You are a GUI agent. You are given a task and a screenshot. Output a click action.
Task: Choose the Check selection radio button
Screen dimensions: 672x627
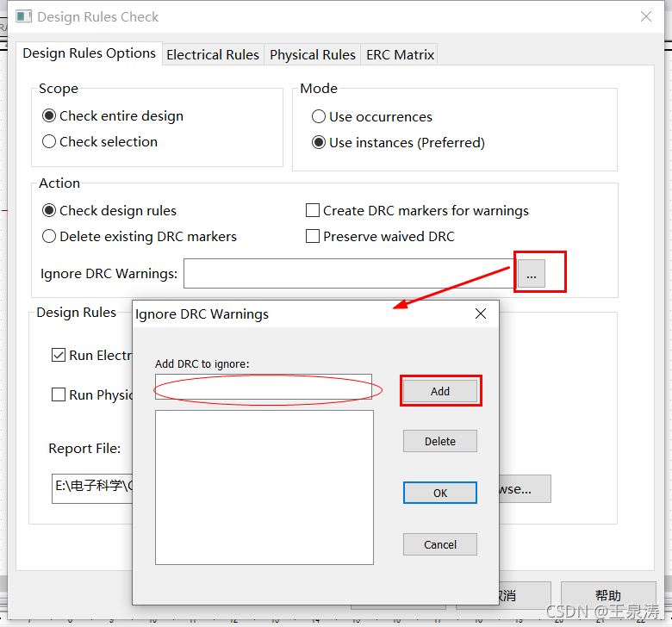49,141
